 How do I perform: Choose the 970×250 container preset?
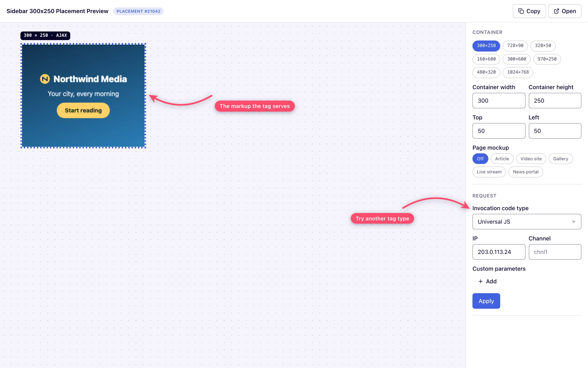tap(547, 59)
